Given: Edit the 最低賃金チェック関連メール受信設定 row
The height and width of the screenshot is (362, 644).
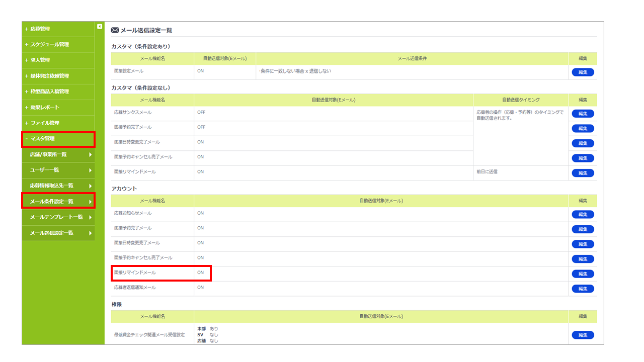Looking at the screenshot, I should click(583, 335).
